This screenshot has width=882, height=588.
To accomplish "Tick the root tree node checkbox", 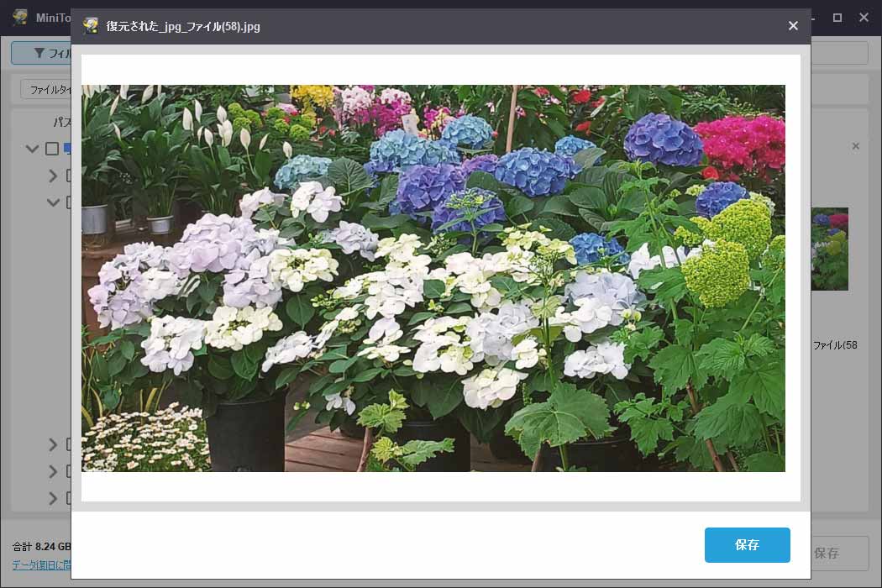I will pyautogui.click(x=52, y=149).
